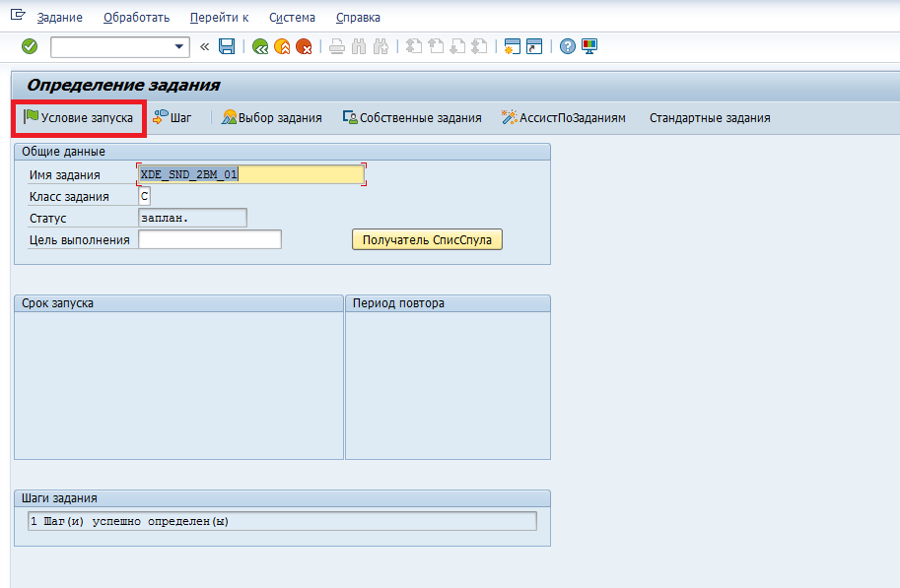Click the Цель выполнения input field
This screenshot has width=900, height=588.
(210, 239)
